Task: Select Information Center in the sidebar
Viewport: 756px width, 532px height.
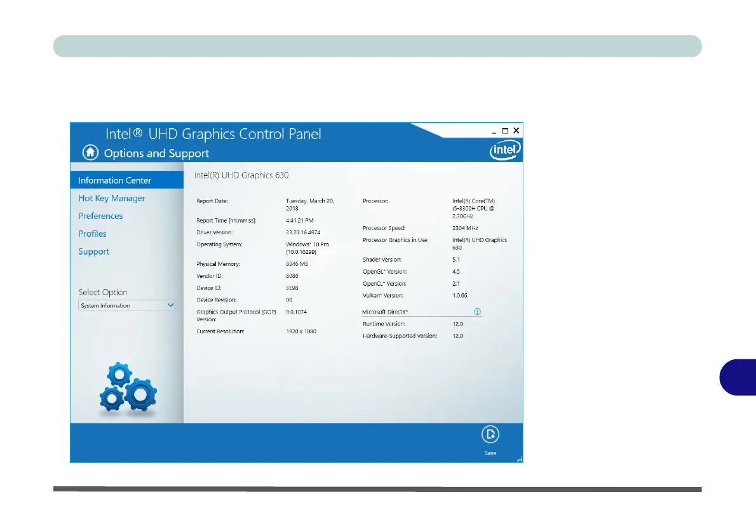Action: tap(127, 180)
